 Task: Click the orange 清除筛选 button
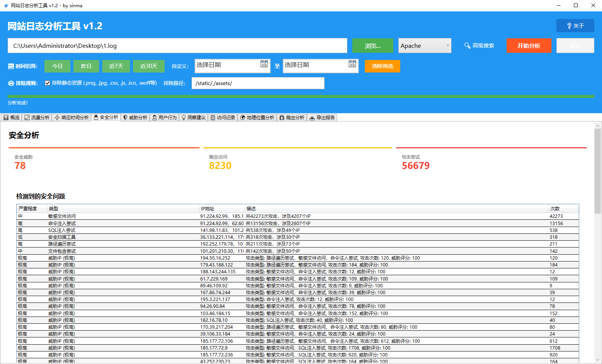point(382,66)
